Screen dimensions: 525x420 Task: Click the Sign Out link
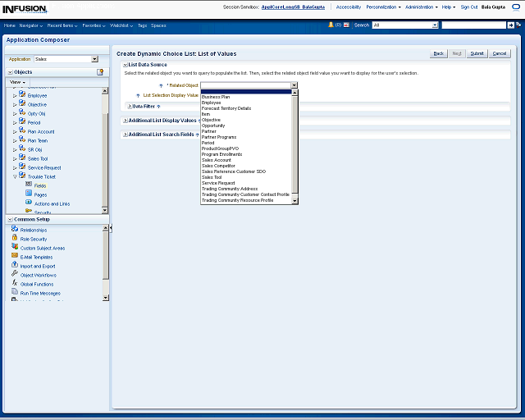coord(469,7)
